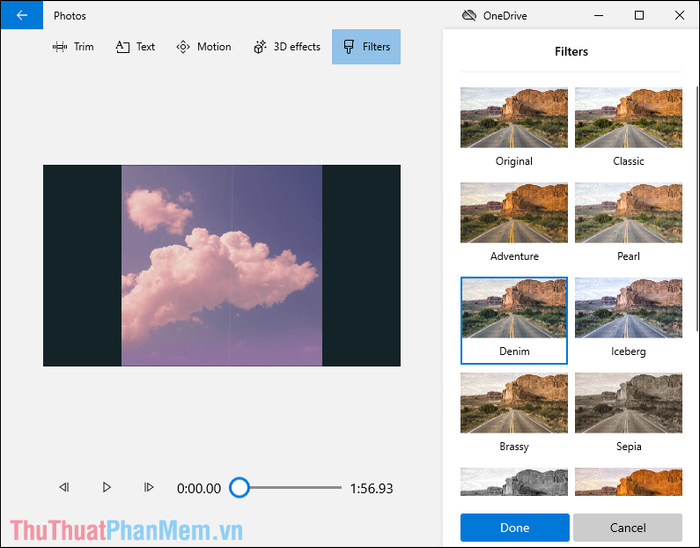Play the video preview
Screen dimensions: 700x548
click(x=106, y=487)
